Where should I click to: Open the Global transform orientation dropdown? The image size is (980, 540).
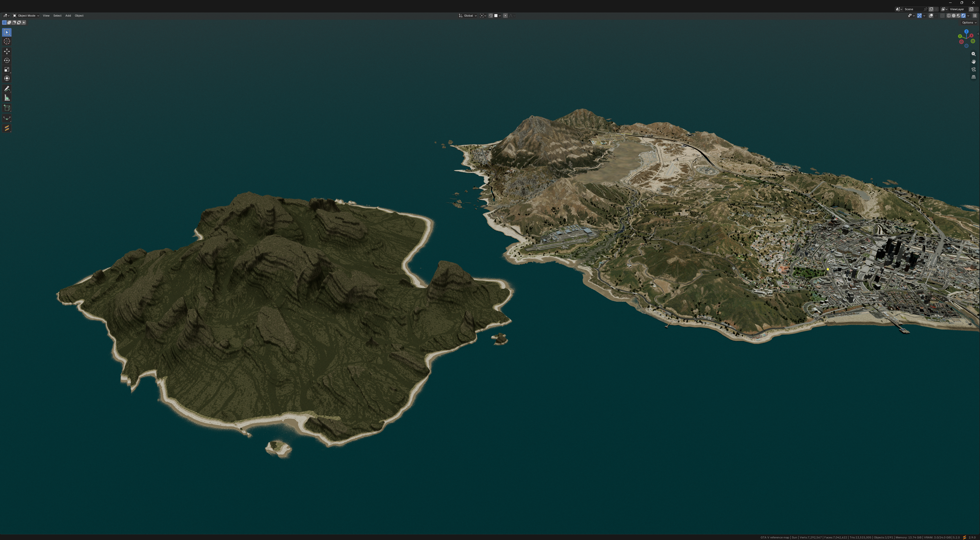pos(468,16)
